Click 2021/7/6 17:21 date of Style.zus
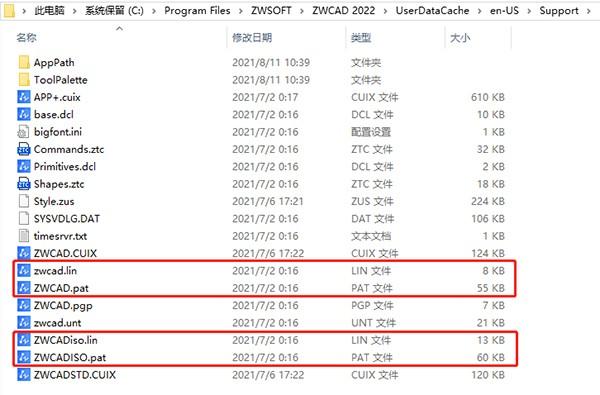 (267, 201)
